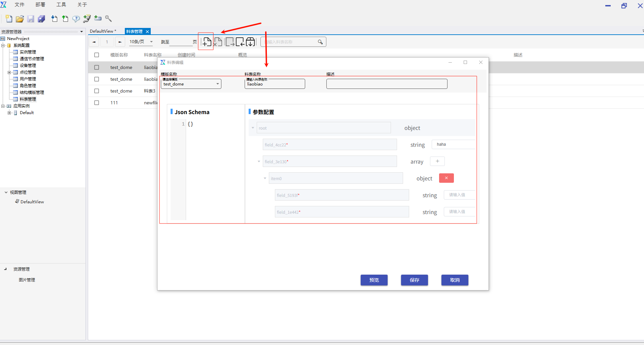
Task: Click the 描述 input field in dialog
Action: [x=387, y=84]
